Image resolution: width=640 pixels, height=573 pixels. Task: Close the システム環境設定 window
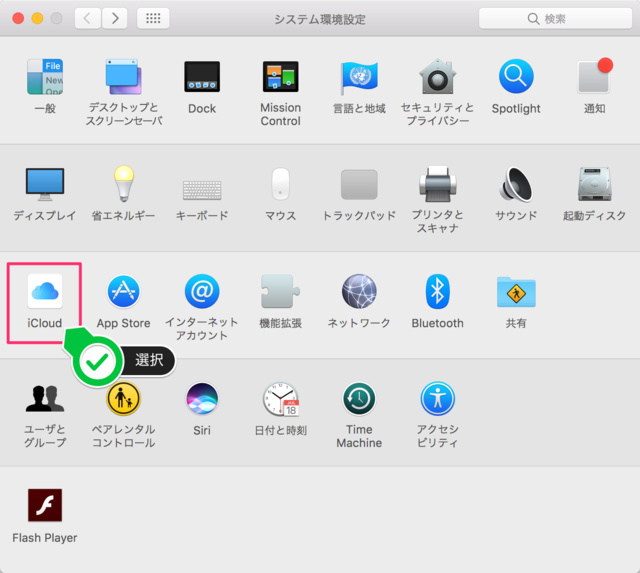coord(18,18)
